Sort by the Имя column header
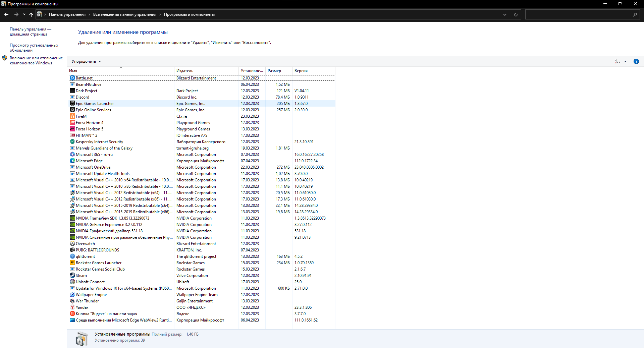 (x=121, y=71)
